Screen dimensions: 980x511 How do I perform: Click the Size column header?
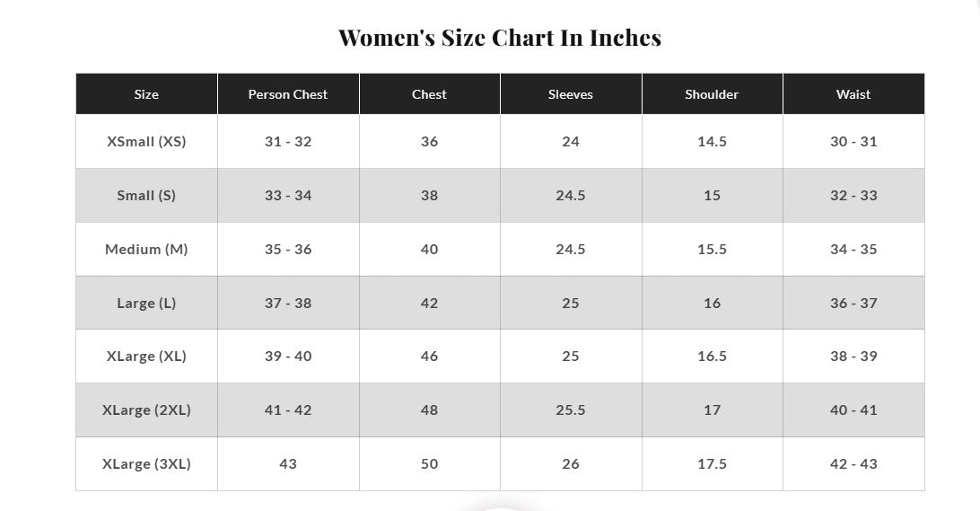click(x=146, y=93)
